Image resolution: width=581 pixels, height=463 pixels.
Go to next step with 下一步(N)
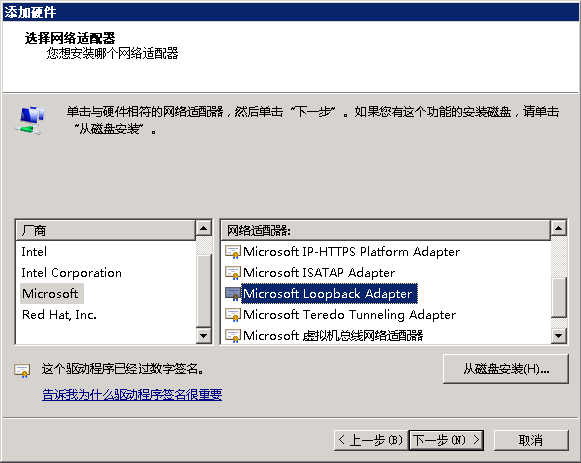pos(446,440)
